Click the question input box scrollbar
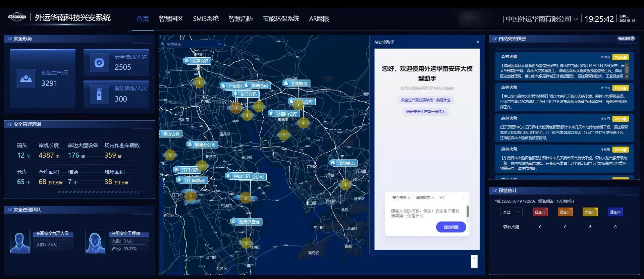 click(x=468, y=213)
